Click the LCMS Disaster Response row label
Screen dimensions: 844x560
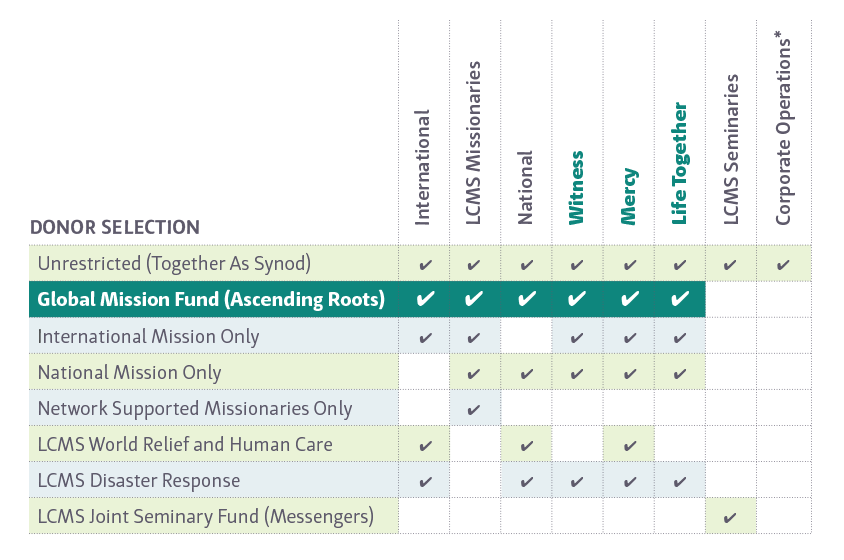point(138,480)
